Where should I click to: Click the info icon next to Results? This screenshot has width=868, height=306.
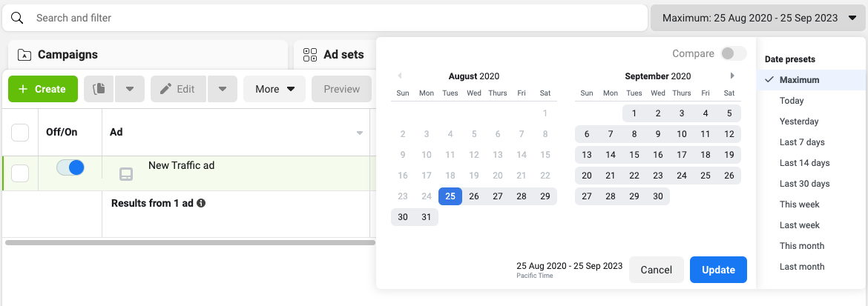tap(201, 203)
